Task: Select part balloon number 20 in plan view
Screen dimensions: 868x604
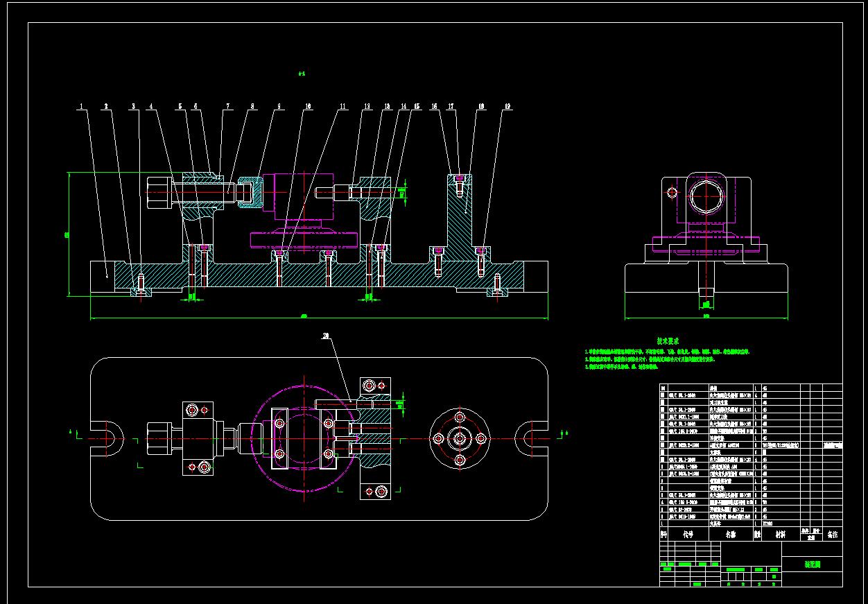Action: point(325,336)
